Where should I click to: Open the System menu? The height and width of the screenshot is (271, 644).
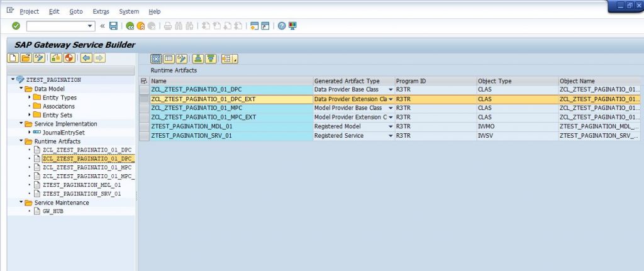tap(129, 11)
